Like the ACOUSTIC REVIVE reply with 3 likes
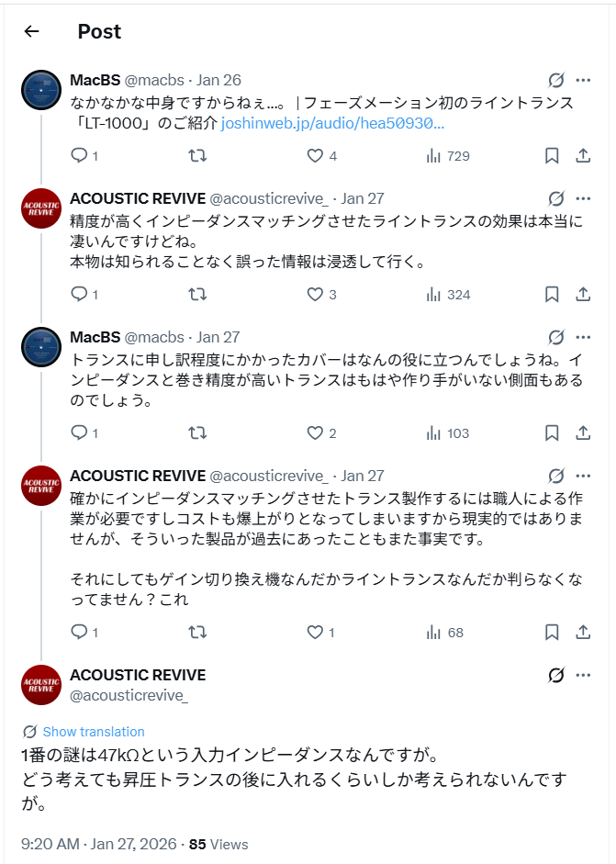This screenshot has width=616, height=864. click(x=315, y=295)
